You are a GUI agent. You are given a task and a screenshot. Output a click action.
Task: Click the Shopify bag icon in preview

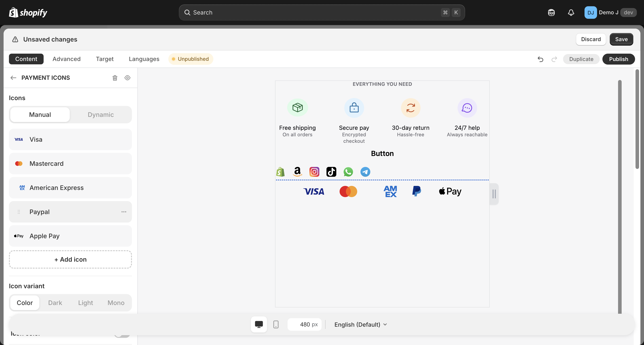(280, 172)
